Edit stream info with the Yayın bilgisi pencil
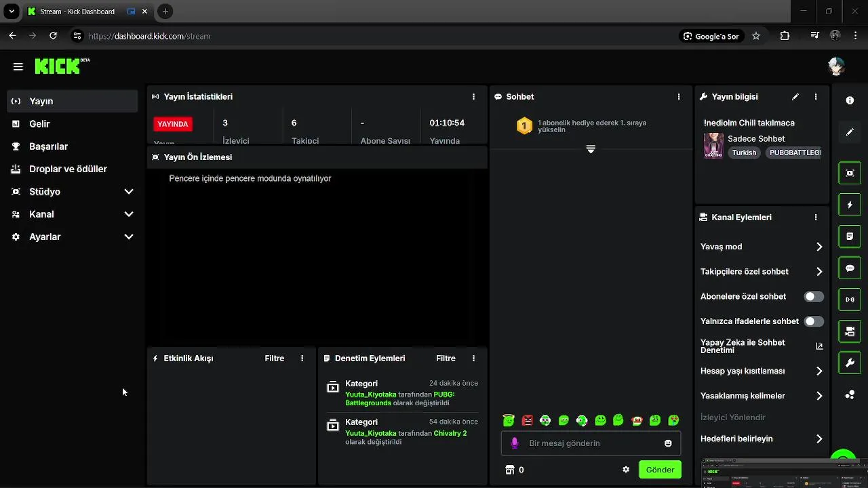This screenshot has height=488, width=868. pyautogui.click(x=795, y=97)
